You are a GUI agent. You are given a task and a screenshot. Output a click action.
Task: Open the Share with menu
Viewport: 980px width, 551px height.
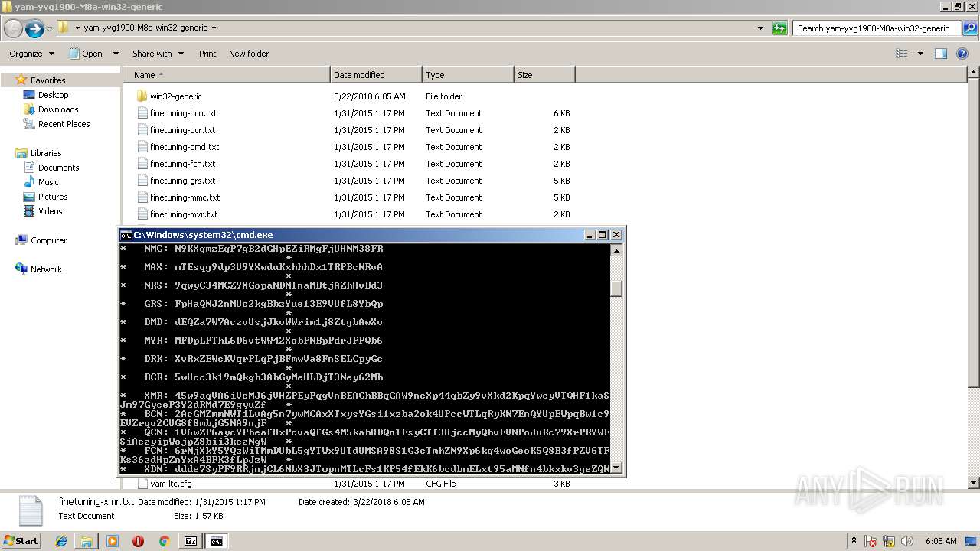[x=158, y=54]
